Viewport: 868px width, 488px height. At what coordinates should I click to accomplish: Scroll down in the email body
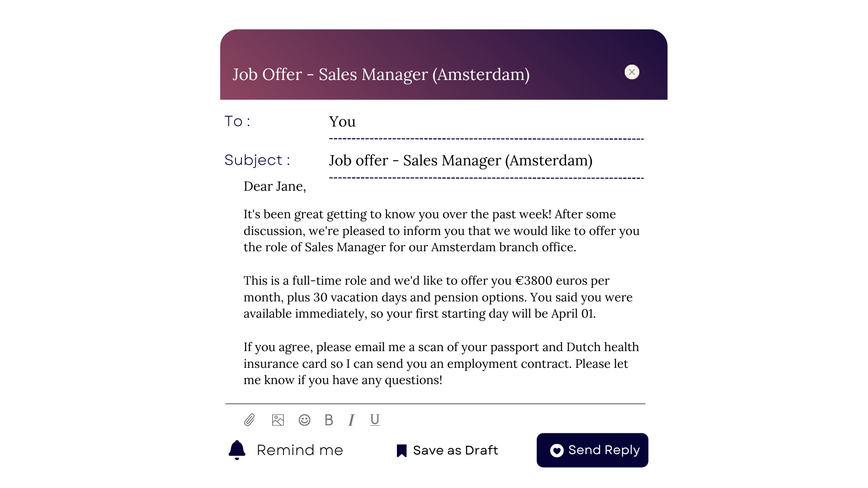pyautogui.click(x=434, y=322)
